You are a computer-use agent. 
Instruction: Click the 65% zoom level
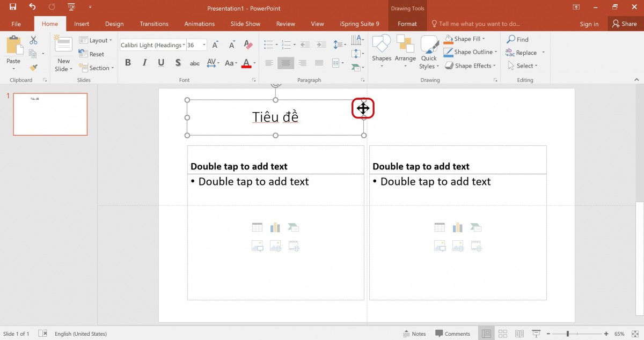point(619,334)
